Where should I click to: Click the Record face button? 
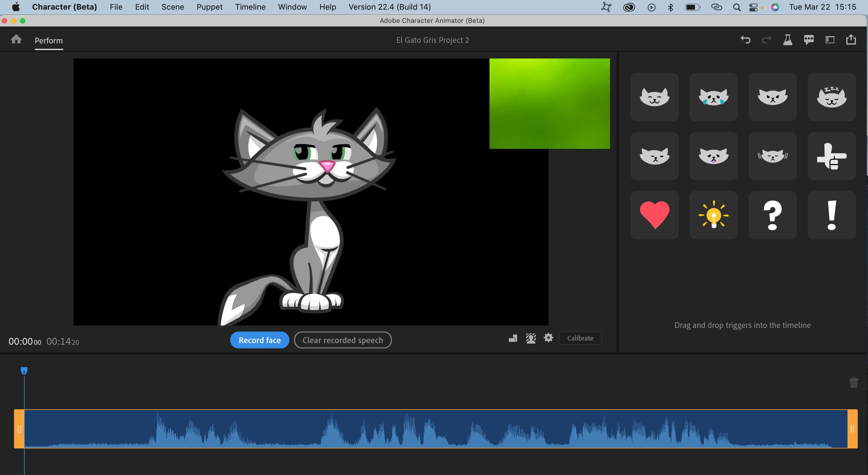[x=259, y=340]
